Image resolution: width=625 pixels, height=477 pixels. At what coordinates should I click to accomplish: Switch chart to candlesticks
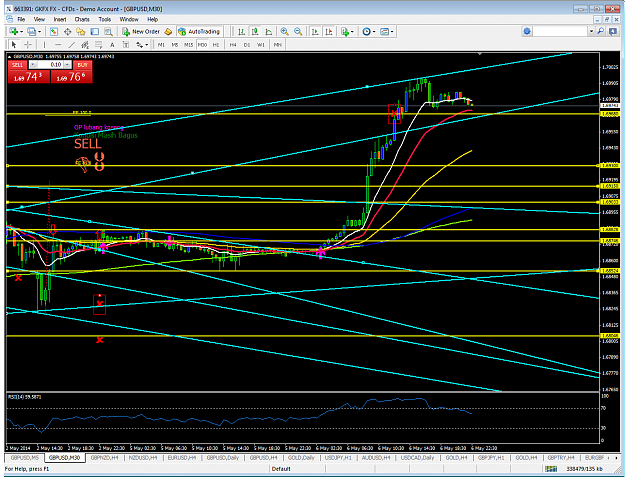pos(255,31)
